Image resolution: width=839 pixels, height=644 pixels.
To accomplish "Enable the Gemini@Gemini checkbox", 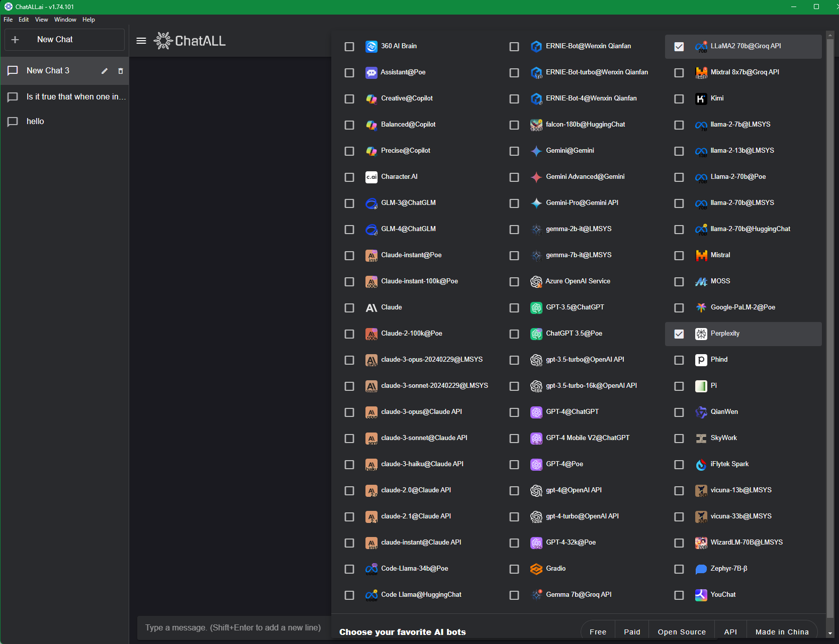I will tap(514, 151).
